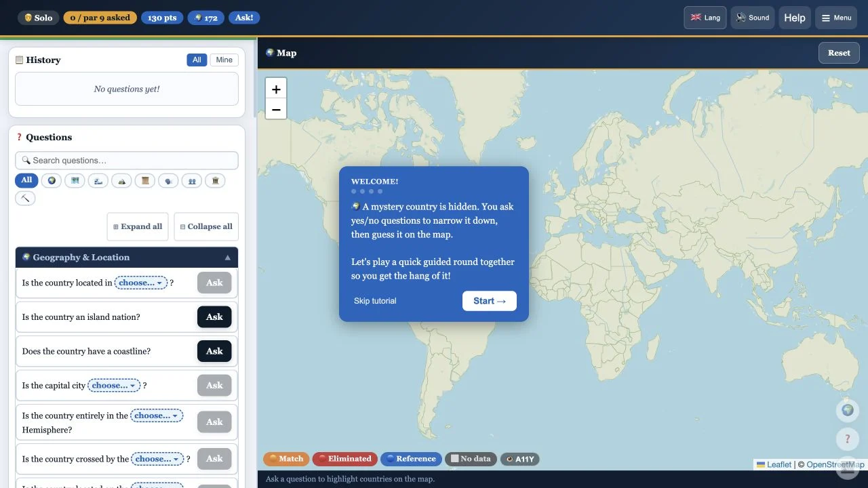Image resolution: width=868 pixels, height=488 pixels.
Task: Toggle the Reference legend chip
Action: point(411,459)
